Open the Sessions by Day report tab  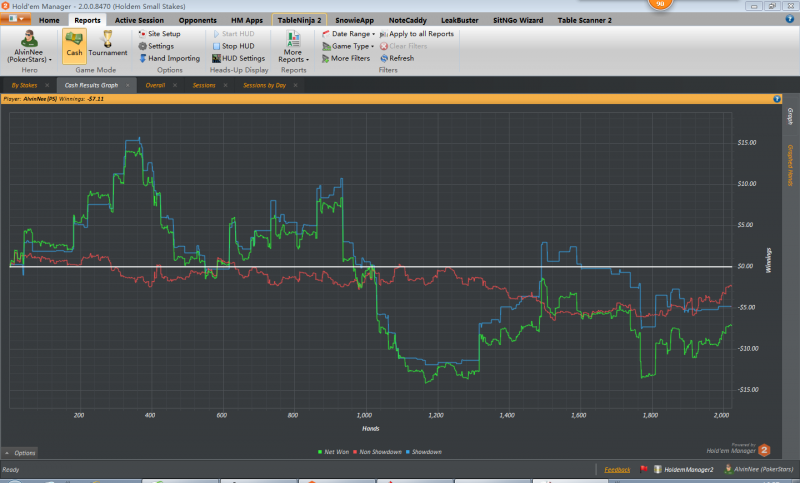[264, 86]
